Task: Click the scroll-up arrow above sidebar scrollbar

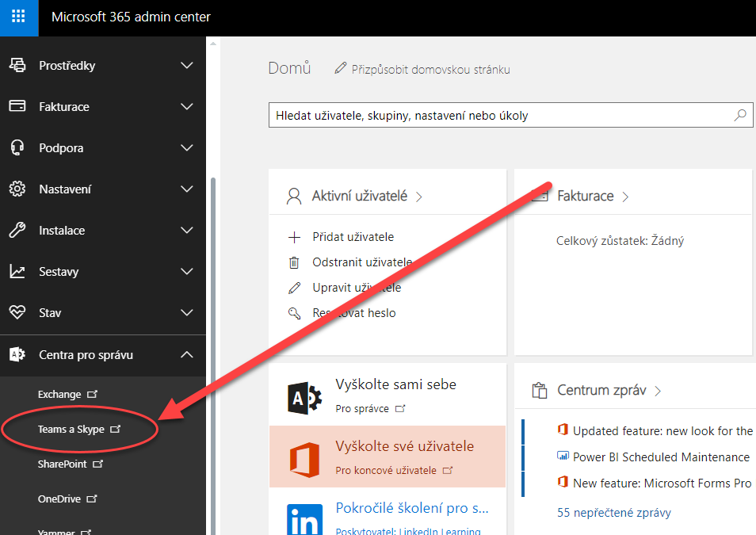Action: tap(212, 44)
